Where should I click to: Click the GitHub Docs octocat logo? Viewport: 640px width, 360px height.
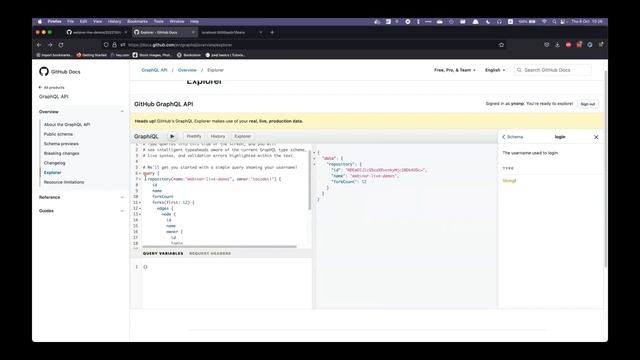(x=44, y=71)
